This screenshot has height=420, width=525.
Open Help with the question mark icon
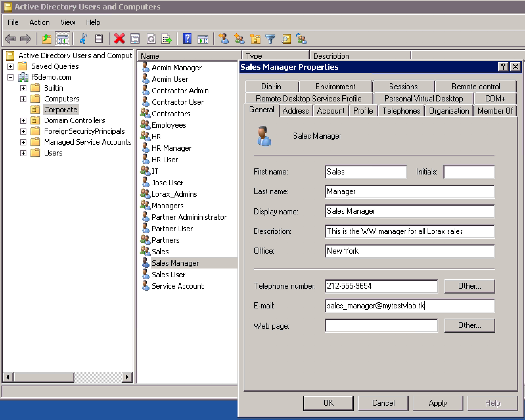click(x=187, y=39)
